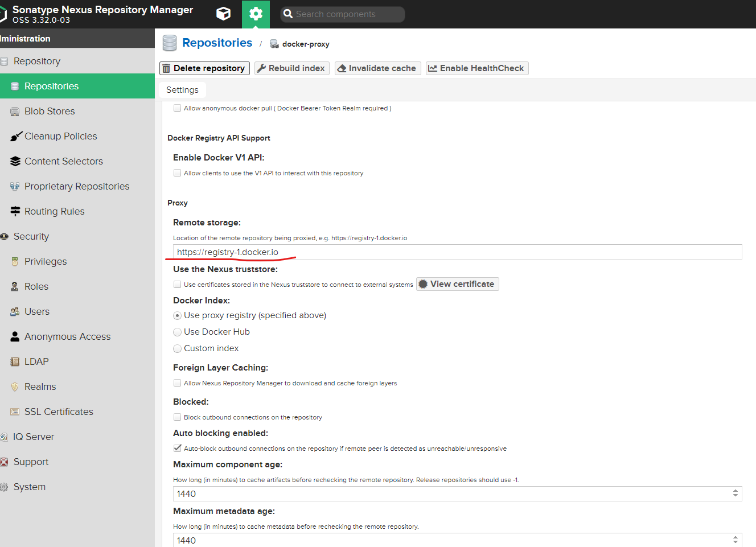The image size is (756, 547).
Task: Open Routing Rules page
Action: tap(54, 211)
